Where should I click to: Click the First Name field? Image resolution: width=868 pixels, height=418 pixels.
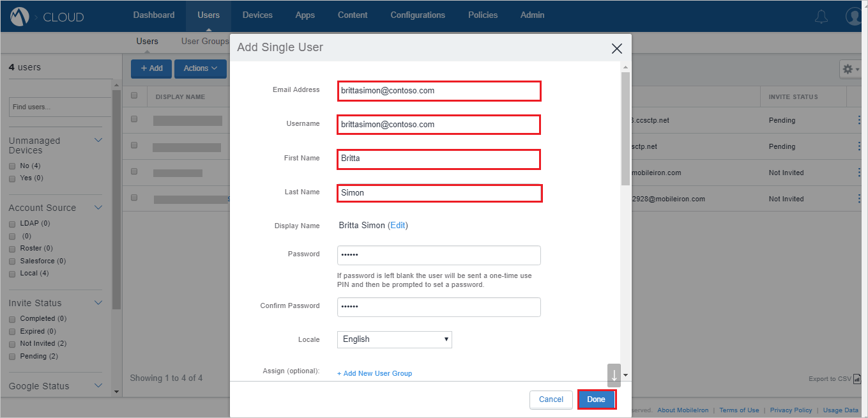coord(439,159)
